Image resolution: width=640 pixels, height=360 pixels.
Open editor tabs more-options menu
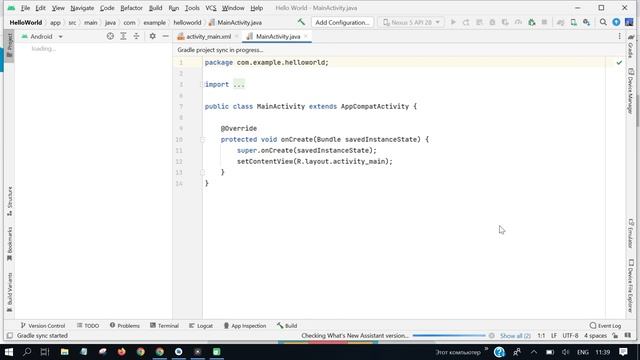click(x=619, y=36)
